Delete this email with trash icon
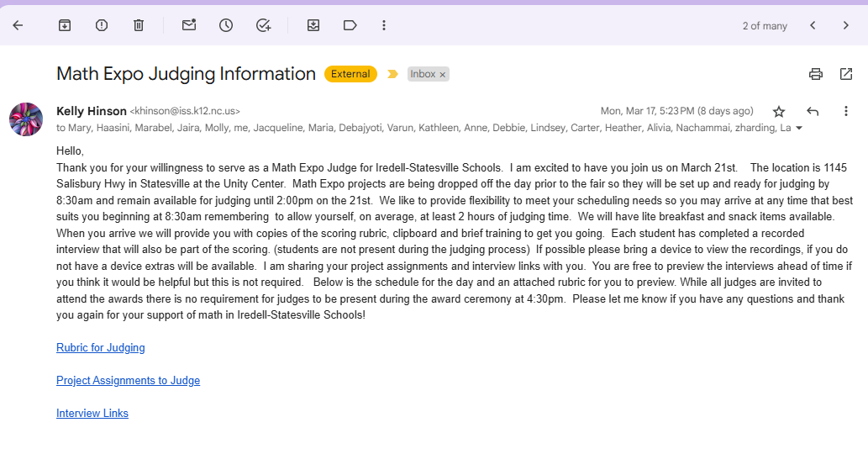868x454 pixels. [x=139, y=25]
